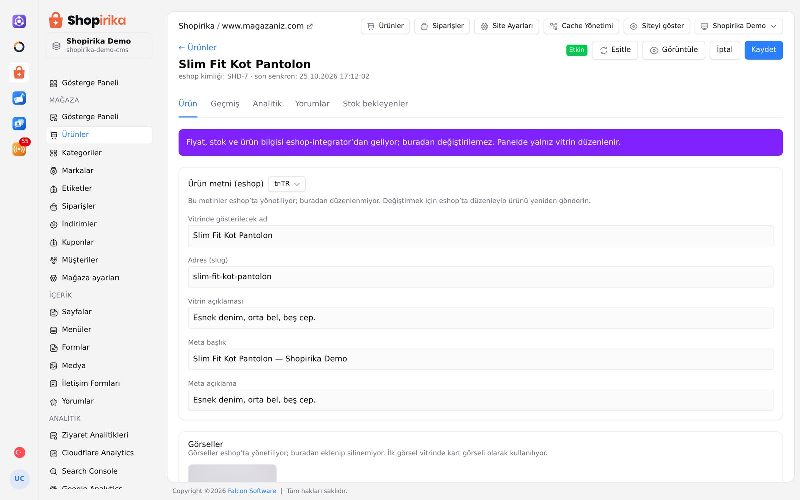This screenshot has height=500, width=800.
Task: Click Siteyi göster in top toolbar
Action: pyautogui.click(x=657, y=26)
